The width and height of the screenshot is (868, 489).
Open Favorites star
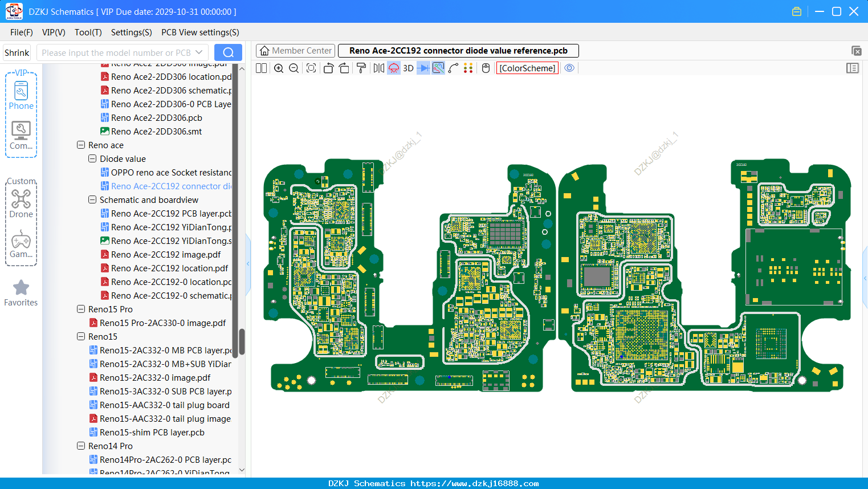click(21, 293)
